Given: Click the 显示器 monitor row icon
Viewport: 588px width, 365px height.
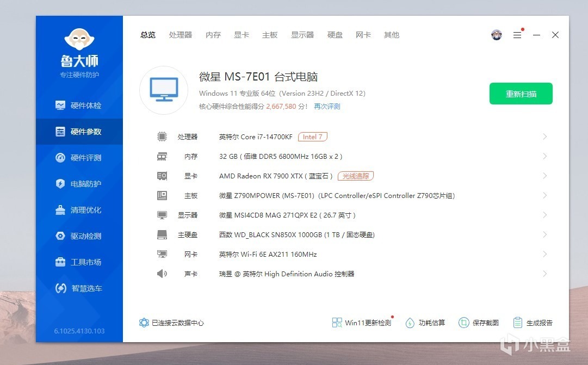Looking at the screenshot, I should [x=162, y=215].
